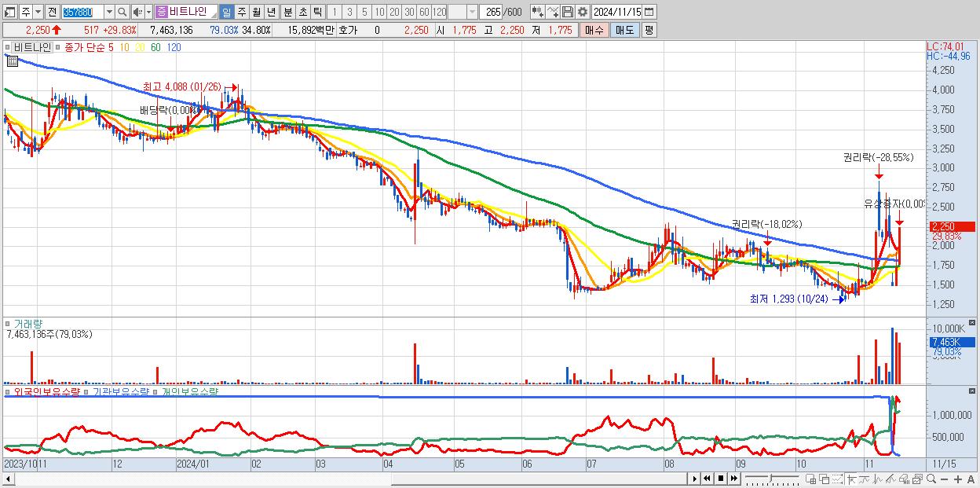Select the 10 interval tab
Viewport: 980px width, 488px height.
point(379,12)
